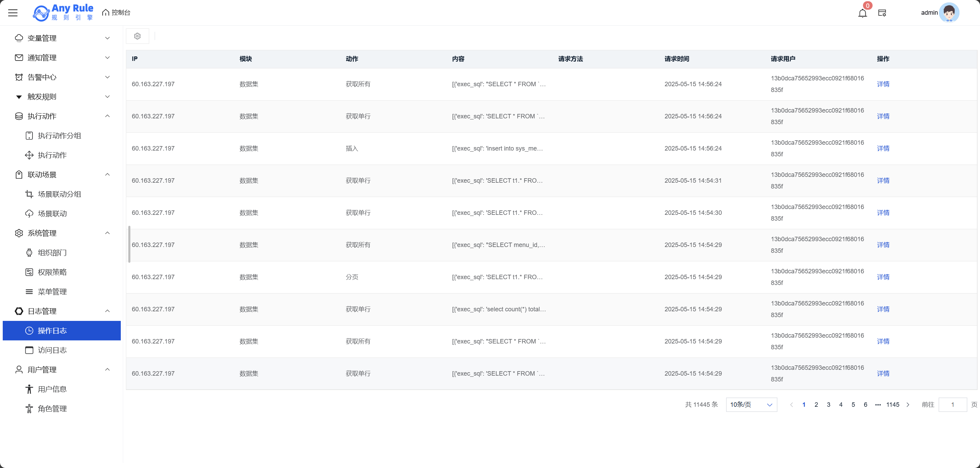Open the notification bell icon
The image size is (980, 468).
point(862,13)
